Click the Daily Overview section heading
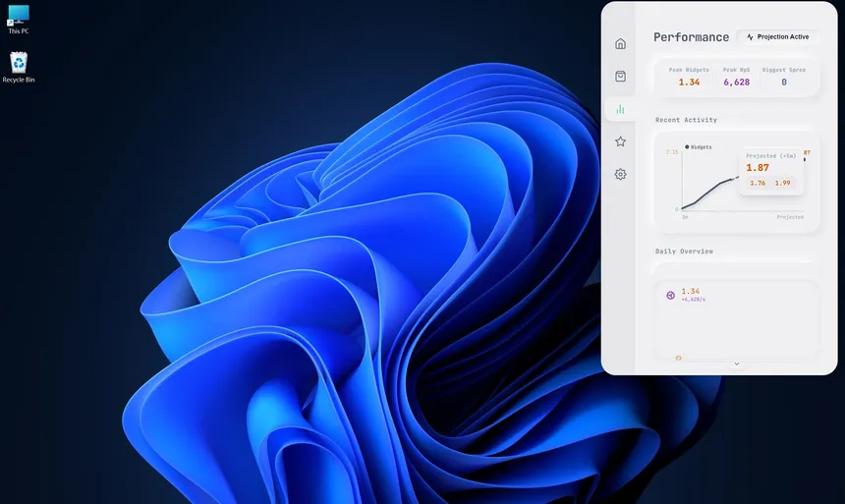845x504 pixels. pos(684,251)
